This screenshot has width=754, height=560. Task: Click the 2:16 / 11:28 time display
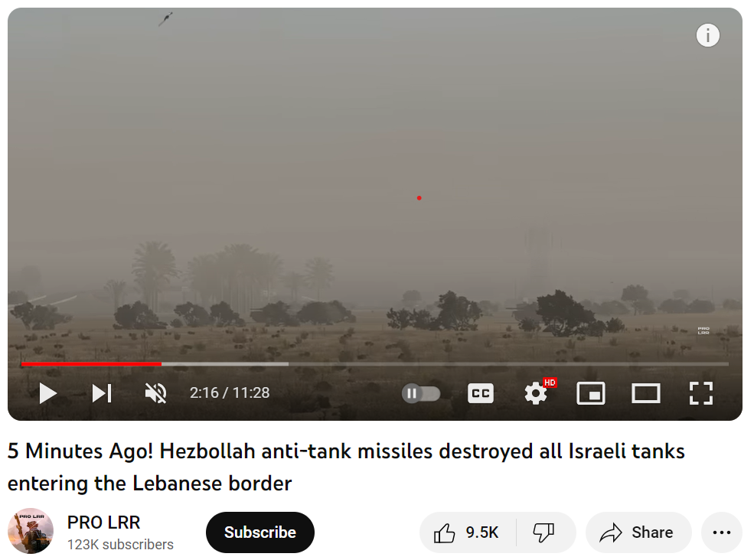coord(230,393)
